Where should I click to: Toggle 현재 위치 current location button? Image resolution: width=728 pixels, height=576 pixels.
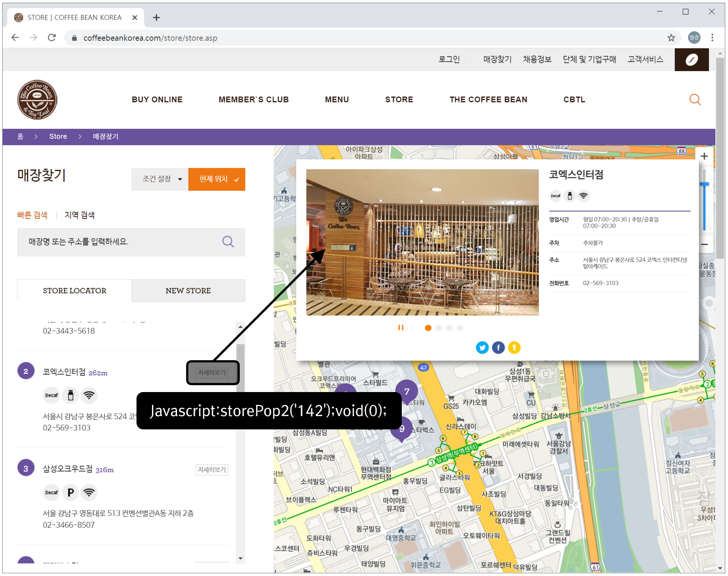(x=217, y=179)
